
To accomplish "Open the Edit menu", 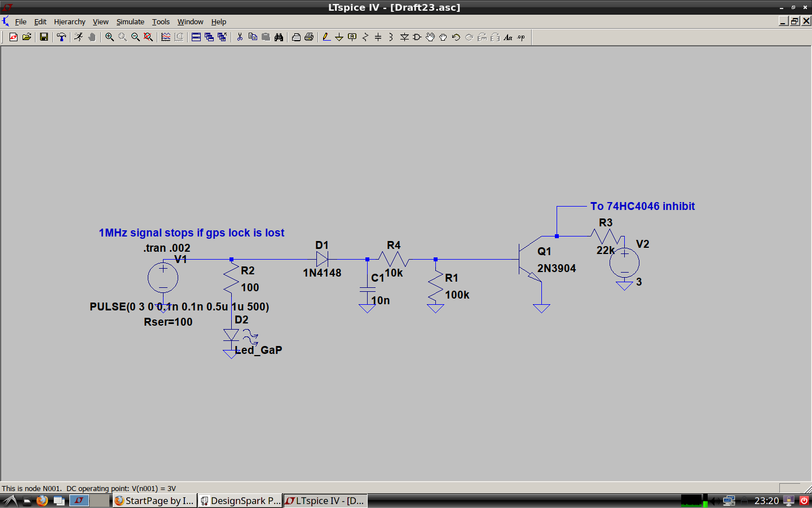I will click(40, 21).
